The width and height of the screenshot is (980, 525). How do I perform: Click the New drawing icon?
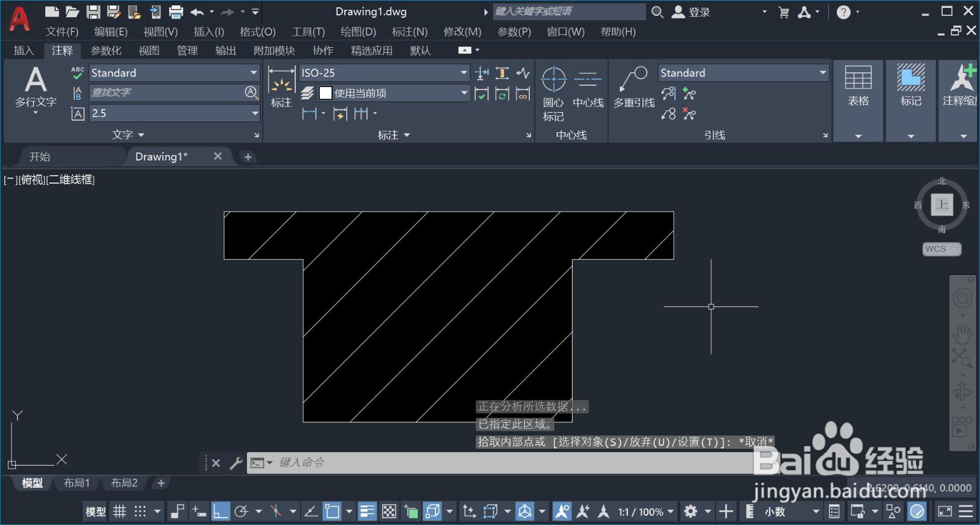pos(52,12)
